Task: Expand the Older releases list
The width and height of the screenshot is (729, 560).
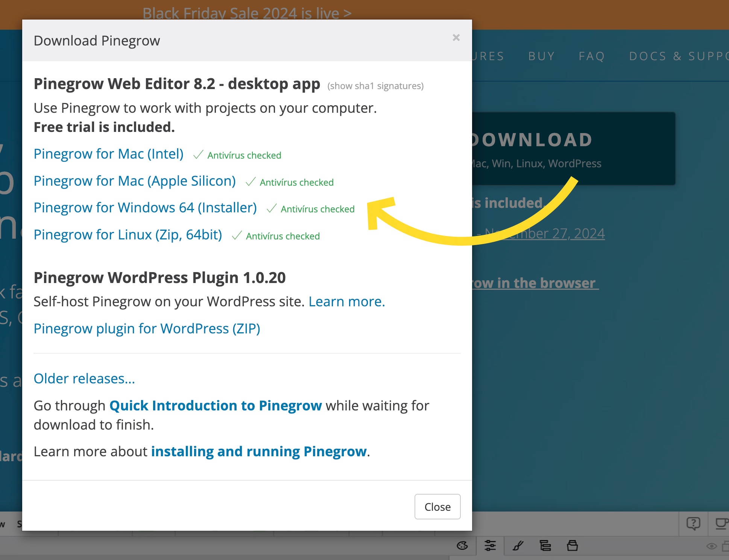Action: 84,378
